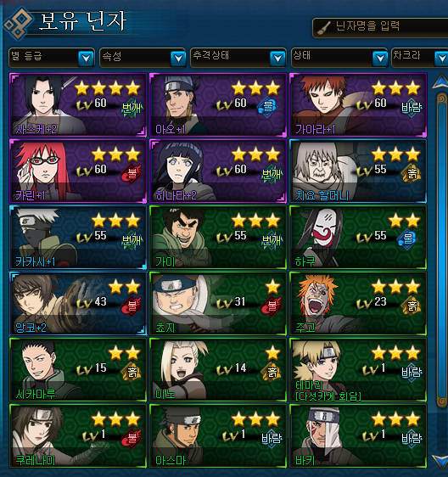Click the 닌자명을 입력 search field
448x477 pixels.
pos(380,27)
